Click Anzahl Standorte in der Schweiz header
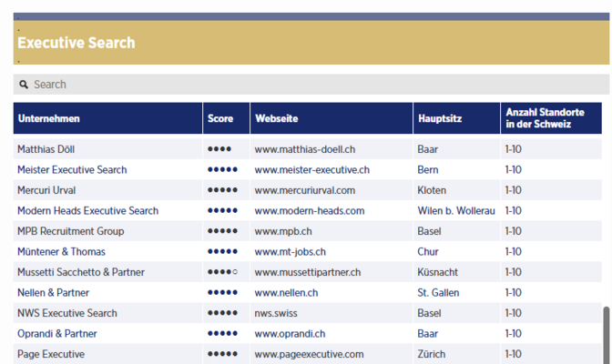The height and width of the screenshot is (364, 612). coord(538,119)
